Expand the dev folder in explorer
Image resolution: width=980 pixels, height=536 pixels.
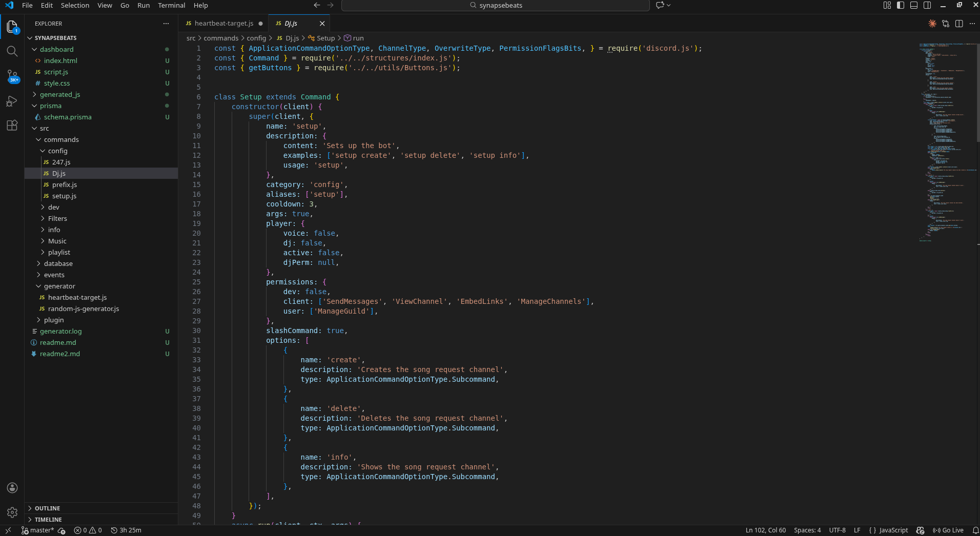pos(54,207)
